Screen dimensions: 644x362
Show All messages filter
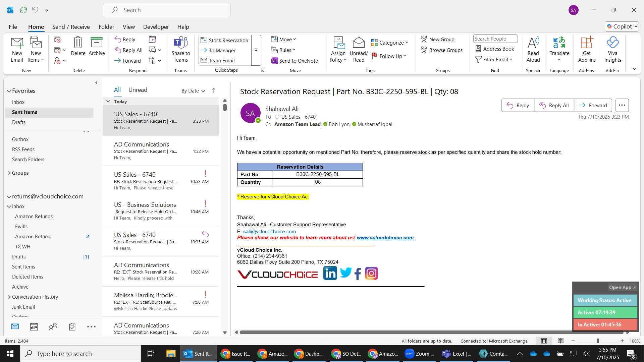point(117,90)
